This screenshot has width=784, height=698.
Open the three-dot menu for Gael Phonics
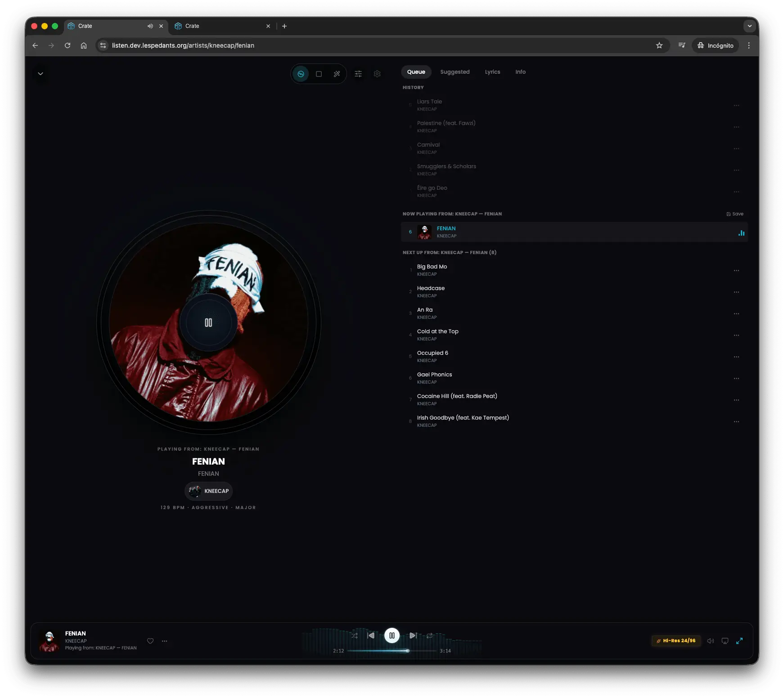coord(736,378)
